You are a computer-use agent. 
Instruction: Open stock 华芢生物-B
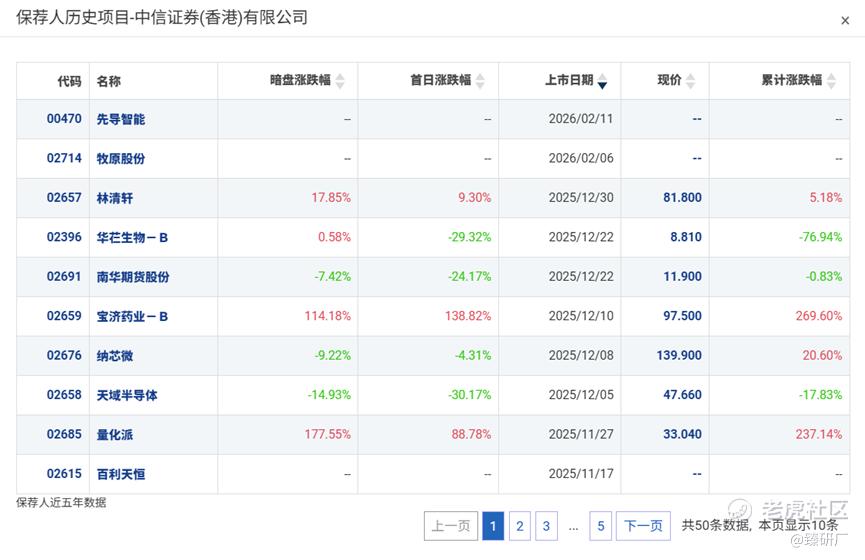pyautogui.click(x=132, y=237)
